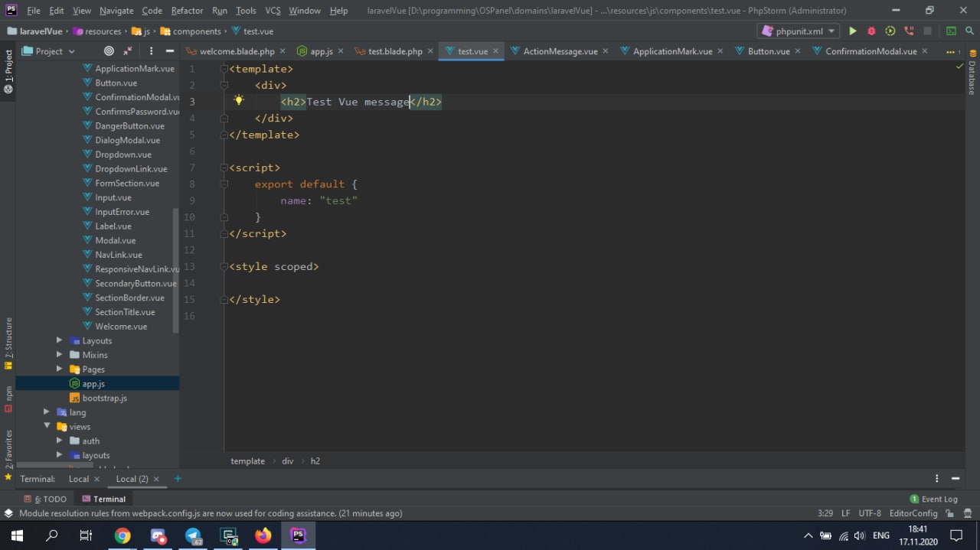Switch to ActionMessage.vue tab
Image resolution: width=980 pixels, height=550 pixels.
coord(560,51)
